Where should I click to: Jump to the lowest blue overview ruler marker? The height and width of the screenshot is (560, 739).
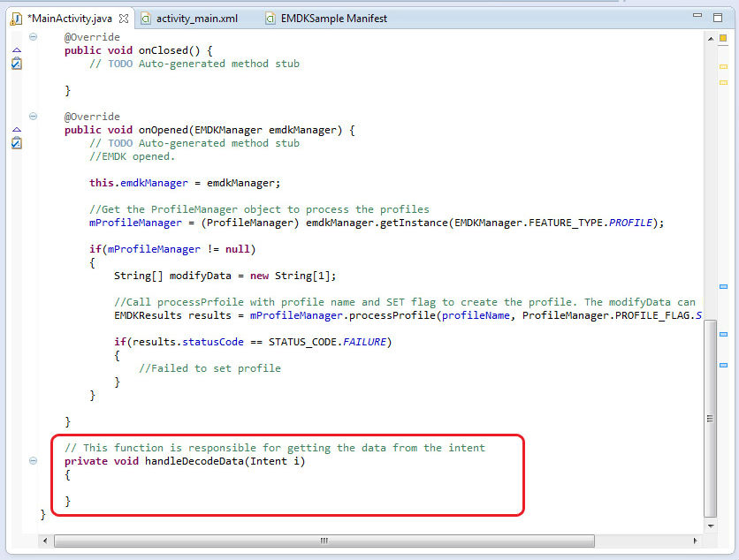(x=723, y=365)
